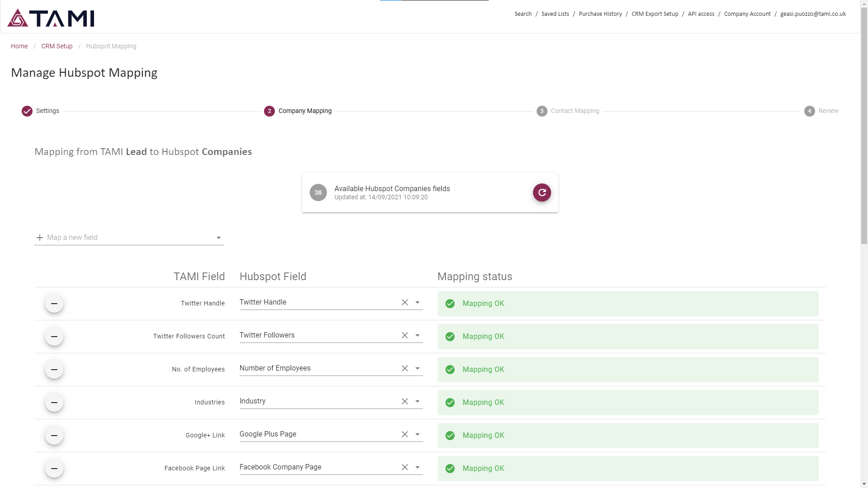Open the Contact Mapping step
This screenshot has width=868, height=488.
568,111
